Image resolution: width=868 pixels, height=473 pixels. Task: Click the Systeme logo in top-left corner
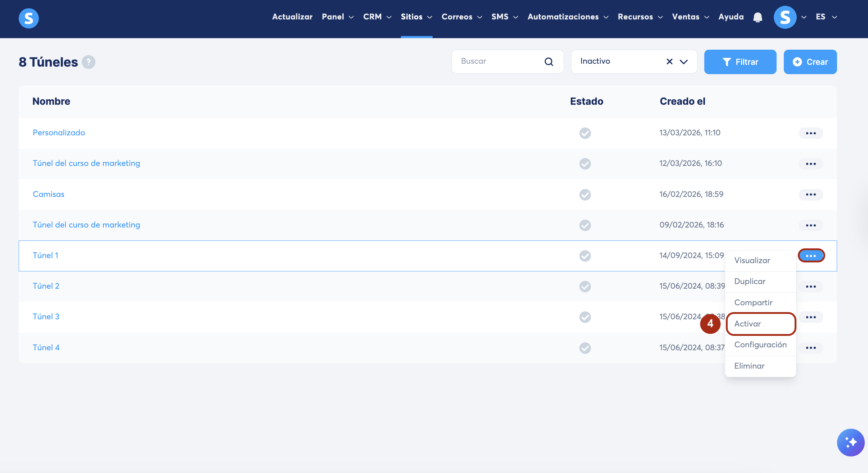[x=29, y=18]
